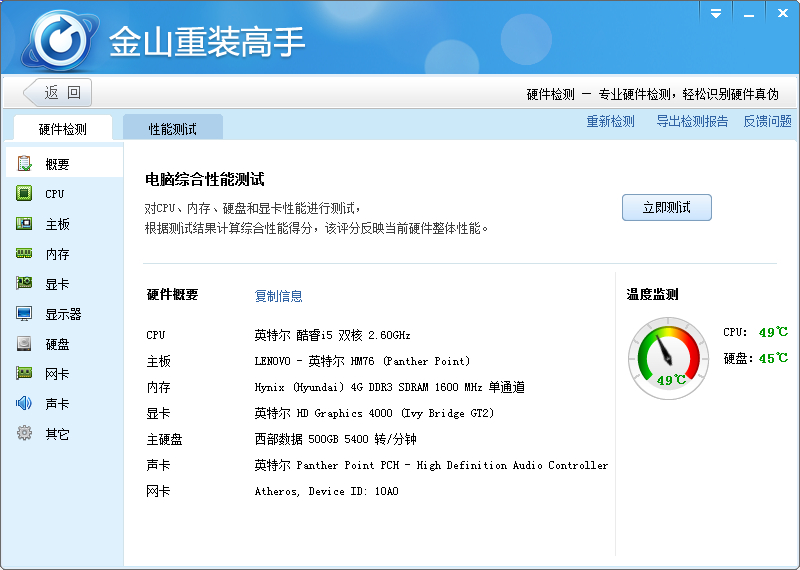The height and width of the screenshot is (570, 800).
Task: Click the 温度监测 heading
Action: click(x=653, y=294)
